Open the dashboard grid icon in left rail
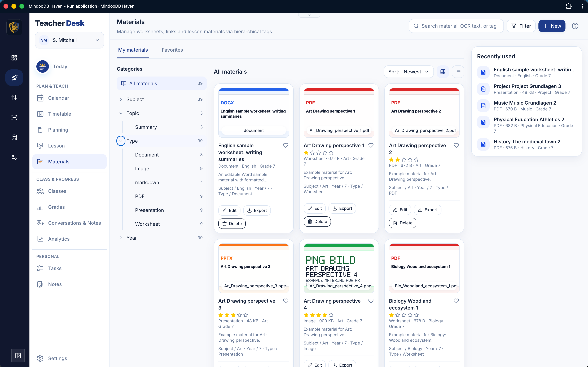The height and width of the screenshot is (367, 588). (14, 58)
